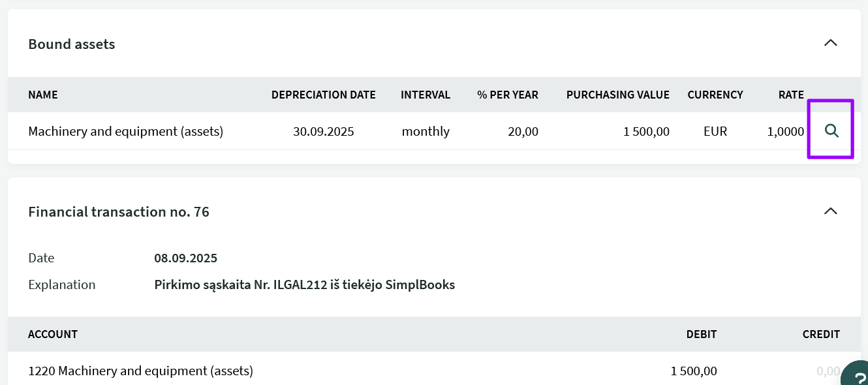Collapse the Bound assets section

click(830, 43)
